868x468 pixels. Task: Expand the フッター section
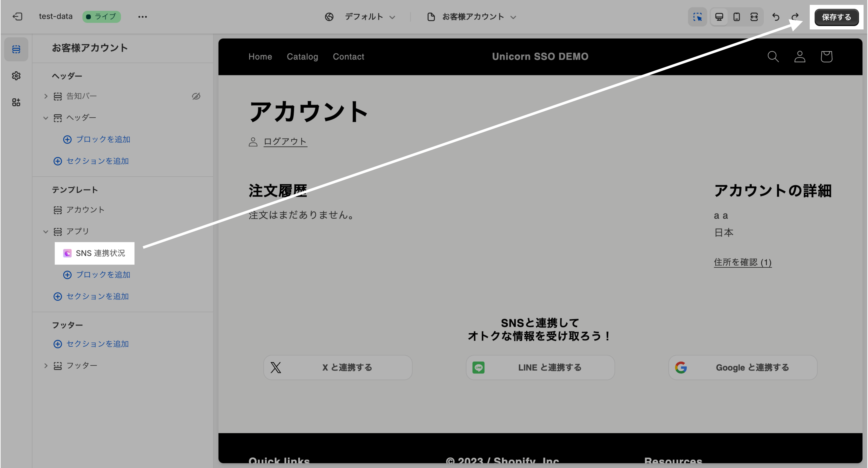(x=46, y=366)
